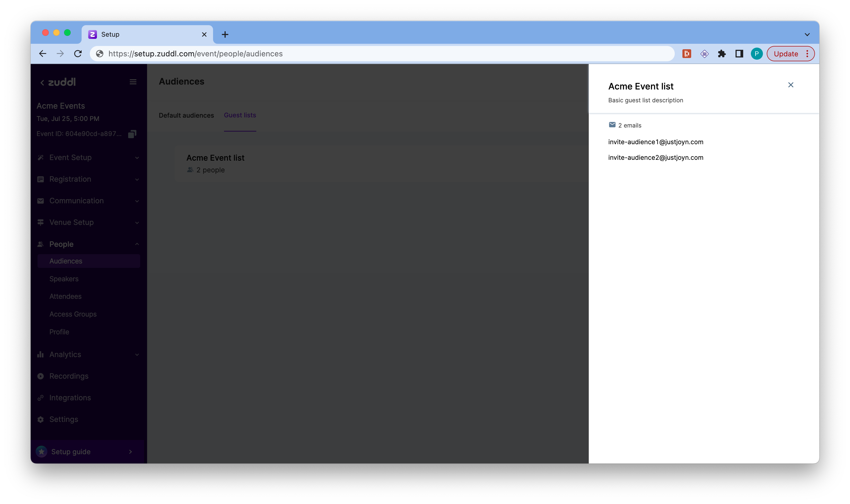This screenshot has width=850, height=504.
Task: Reload the current page
Action: [78, 54]
